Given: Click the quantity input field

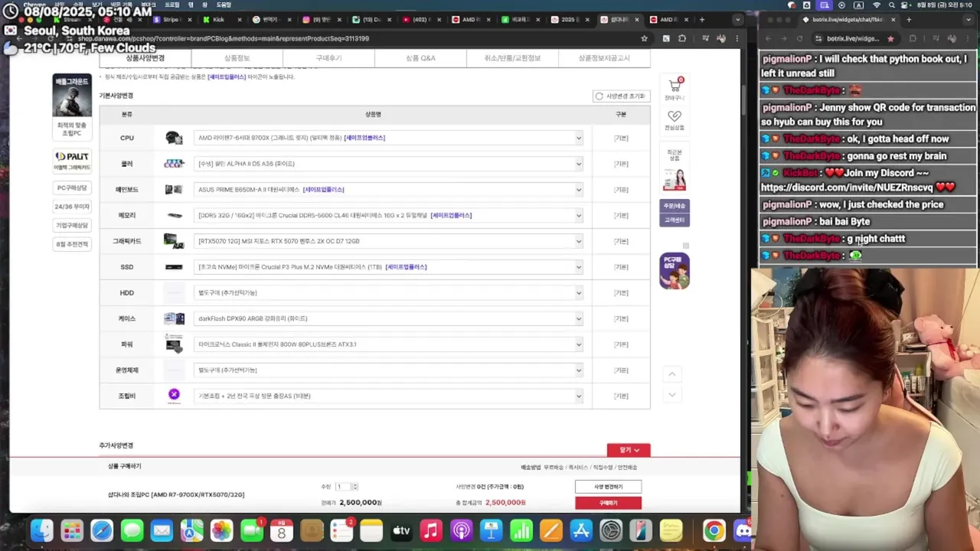Looking at the screenshot, I should [342, 487].
